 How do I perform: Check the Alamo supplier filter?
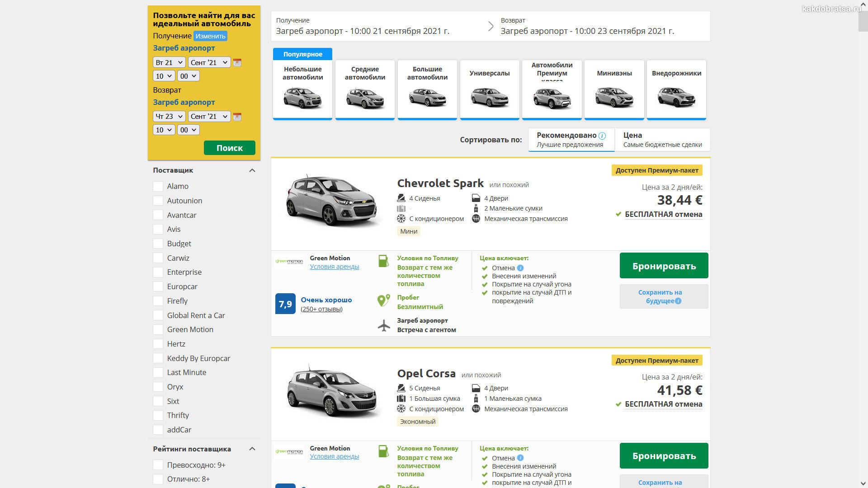point(158,186)
